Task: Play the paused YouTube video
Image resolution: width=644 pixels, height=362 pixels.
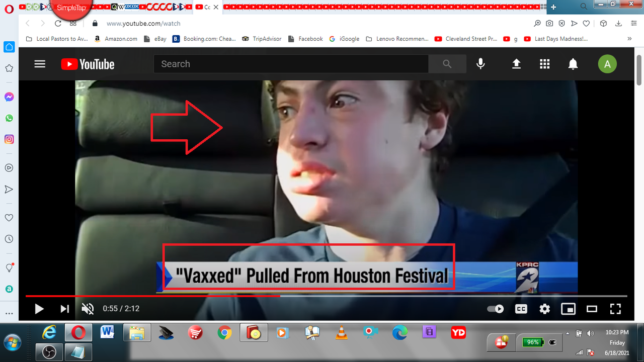Action: (x=39, y=309)
